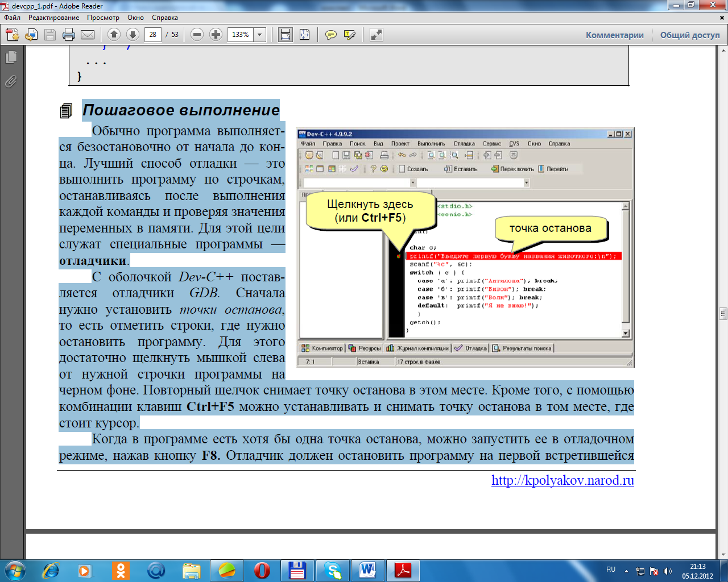The width and height of the screenshot is (728, 582).
Task: Go to next page with down arrow
Action: click(x=133, y=35)
